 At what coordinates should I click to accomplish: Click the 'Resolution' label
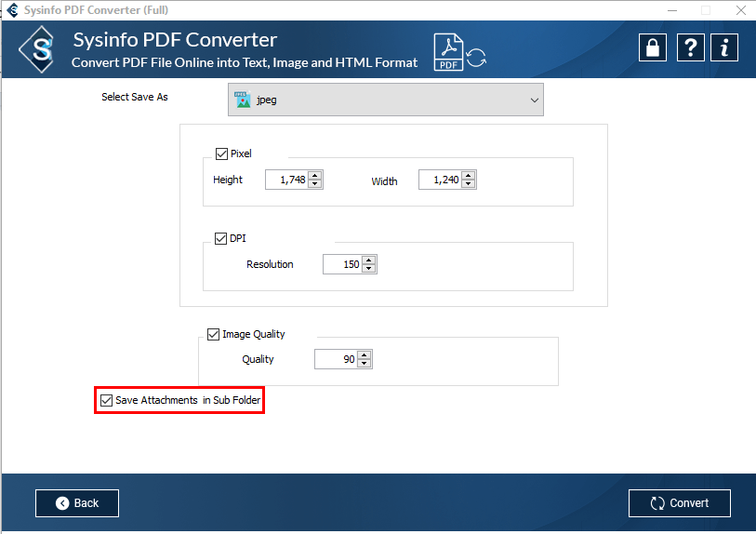[270, 264]
